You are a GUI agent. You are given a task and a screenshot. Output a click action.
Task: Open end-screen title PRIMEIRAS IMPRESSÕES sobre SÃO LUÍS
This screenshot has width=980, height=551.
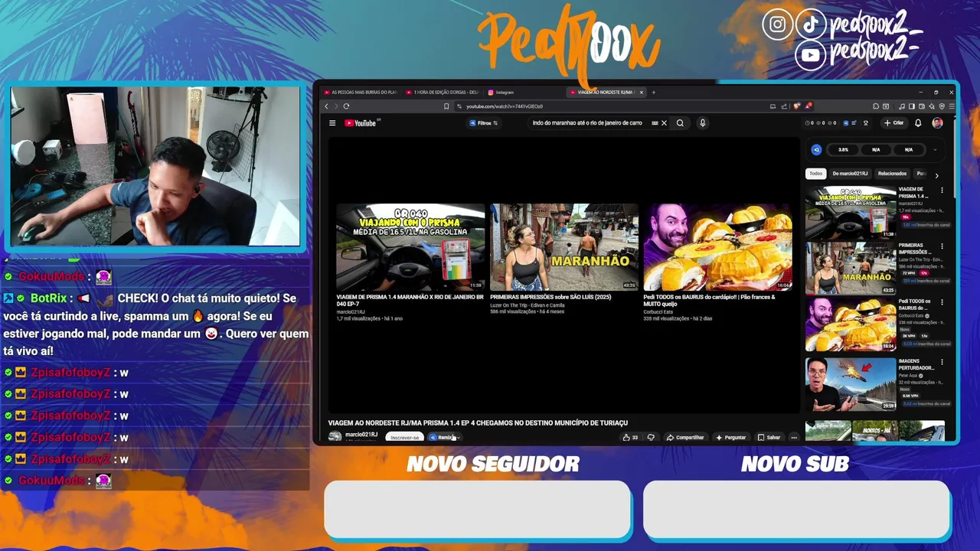point(550,297)
